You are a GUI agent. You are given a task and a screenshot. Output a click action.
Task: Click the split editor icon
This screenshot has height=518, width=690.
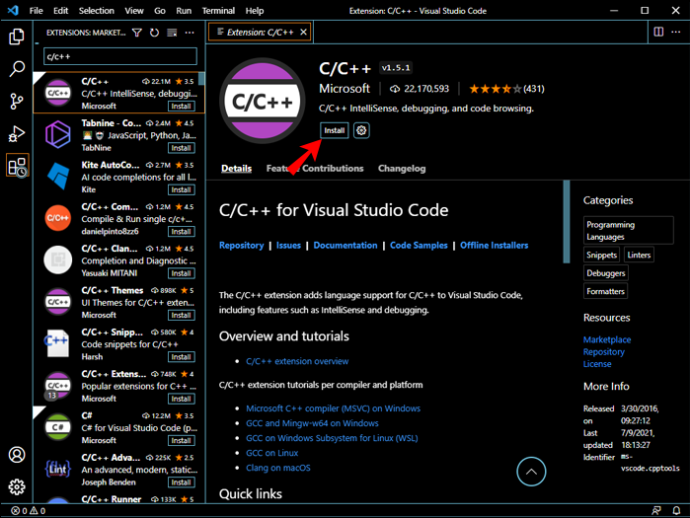pyautogui.click(x=659, y=32)
